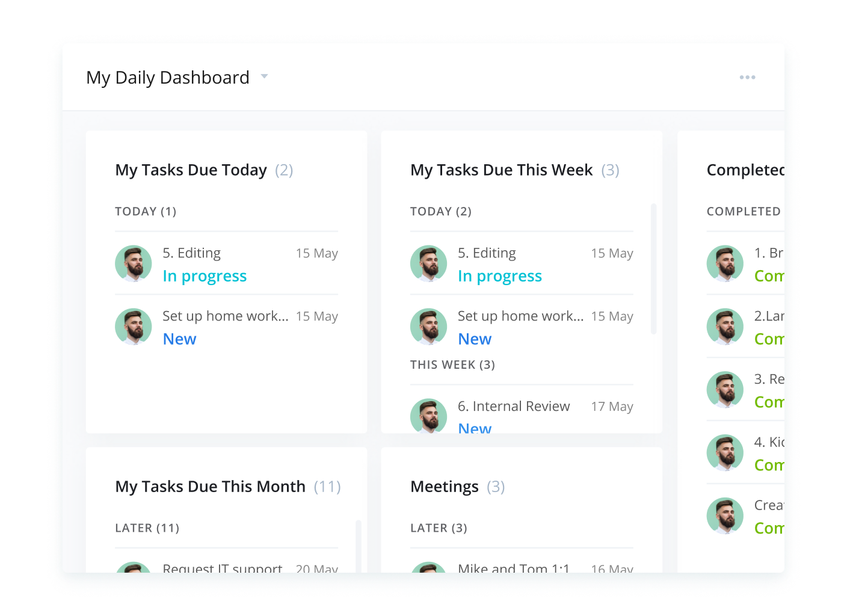Collapse the THIS WEEK (3) group header

tap(452, 365)
